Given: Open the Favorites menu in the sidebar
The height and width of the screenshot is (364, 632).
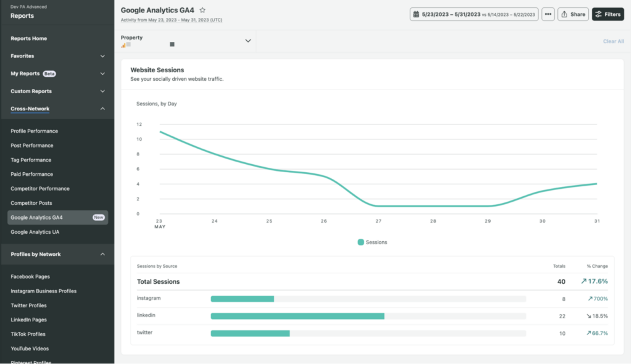Looking at the screenshot, I should coord(57,56).
